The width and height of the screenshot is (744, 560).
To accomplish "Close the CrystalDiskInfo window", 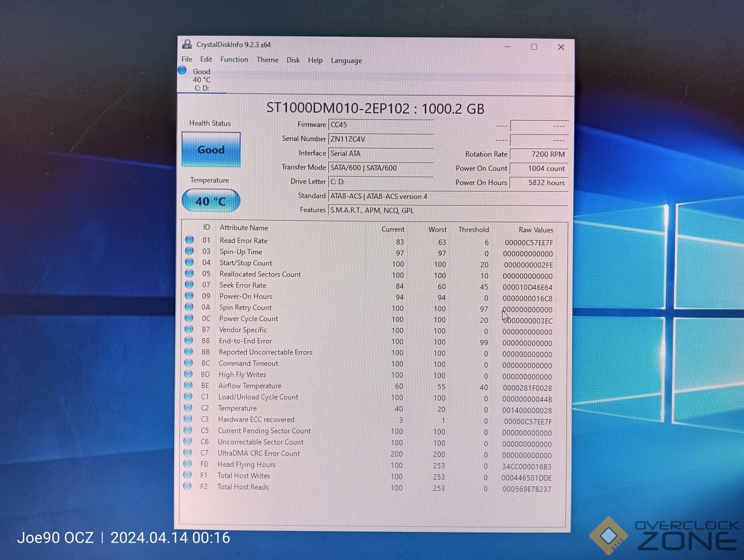I will tap(561, 47).
